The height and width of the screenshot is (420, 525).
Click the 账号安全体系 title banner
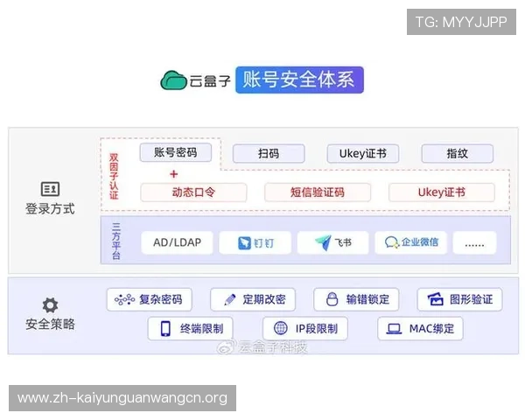tap(299, 80)
